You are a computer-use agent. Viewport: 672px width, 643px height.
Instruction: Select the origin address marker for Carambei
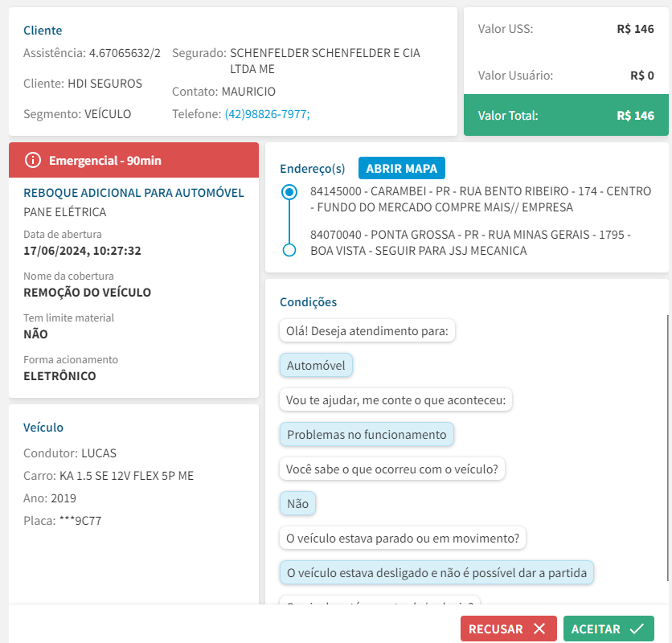(x=289, y=193)
